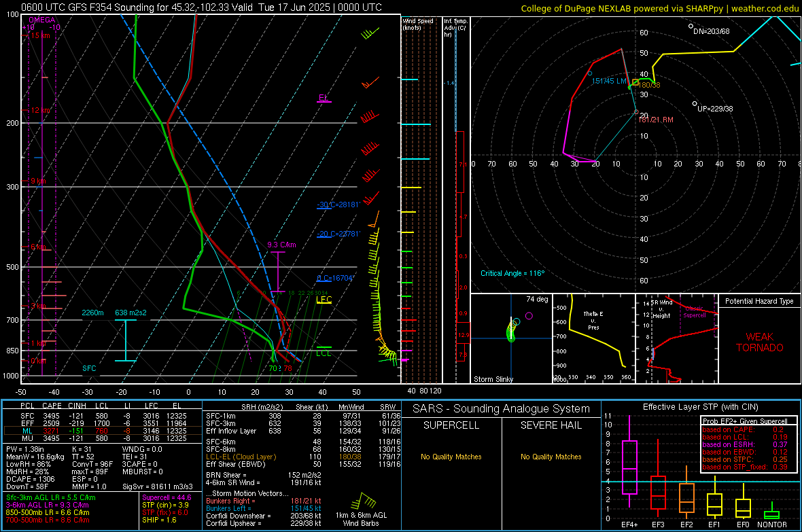Image resolution: width=802 pixels, height=532 pixels.
Task: Click the 'UP=229/38' hodograph label
Action: pos(714,109)
